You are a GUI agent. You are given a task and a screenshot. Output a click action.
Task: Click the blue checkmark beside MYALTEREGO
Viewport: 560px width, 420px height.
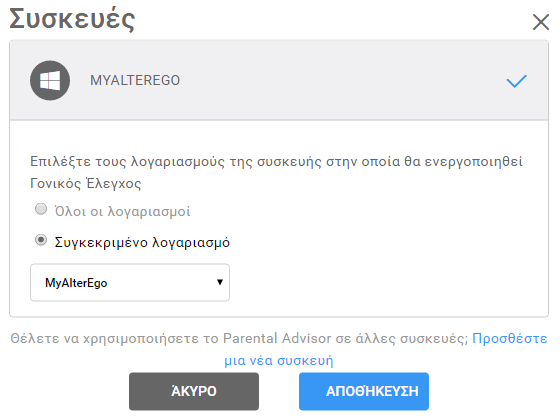[516, 81]
